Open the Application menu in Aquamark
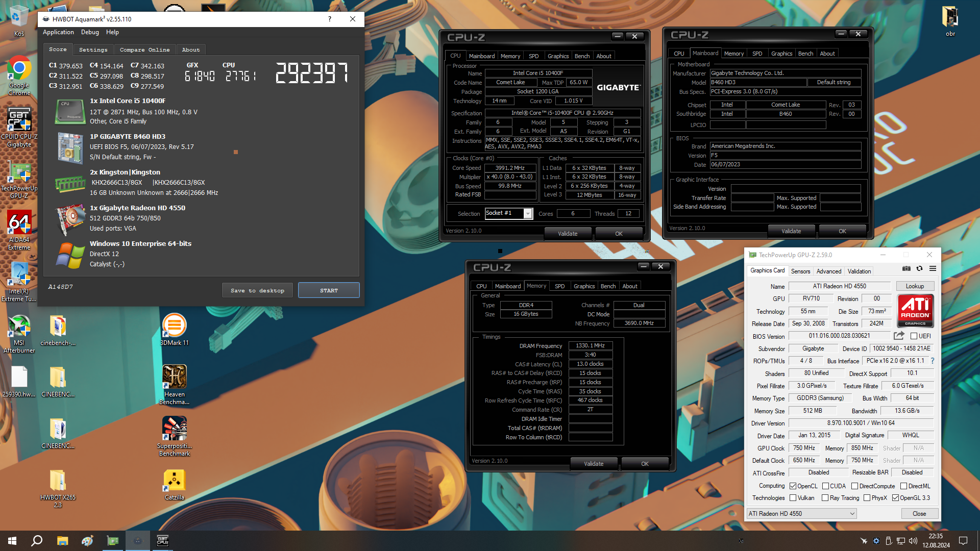The image size is (980, 551). 58,32
